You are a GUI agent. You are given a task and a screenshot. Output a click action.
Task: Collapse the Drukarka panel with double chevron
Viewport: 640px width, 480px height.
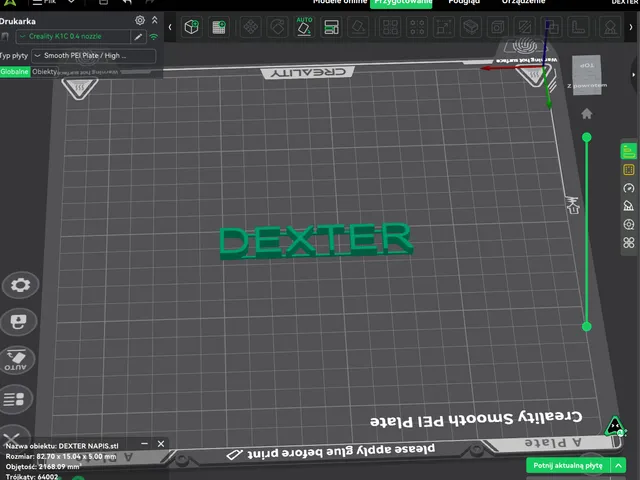[155, 20]
